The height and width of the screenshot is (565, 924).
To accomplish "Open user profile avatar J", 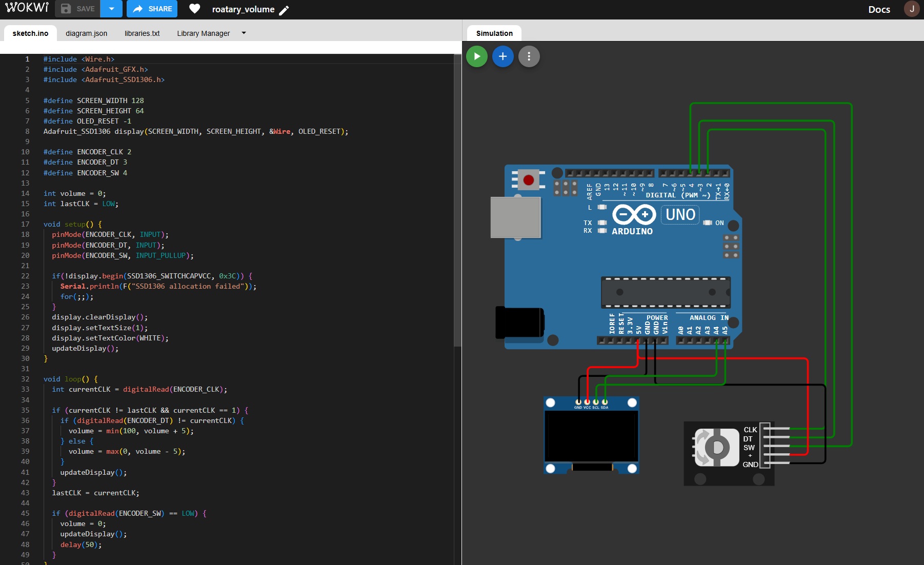I will (911, 9).
